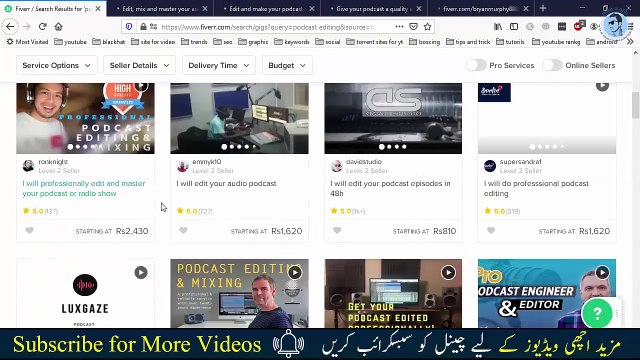Image resolution: width=640 pixels, height=360 pixels.
Task: Expand the Budget dropdown
Action: tap(287, 65)
